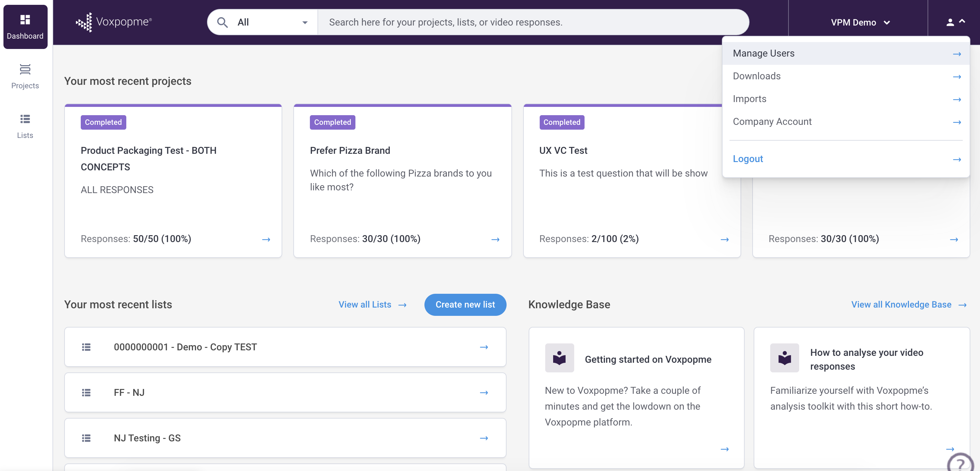Open the Product Packaging Test project title

pyautogui.click(x=148, y=159)
